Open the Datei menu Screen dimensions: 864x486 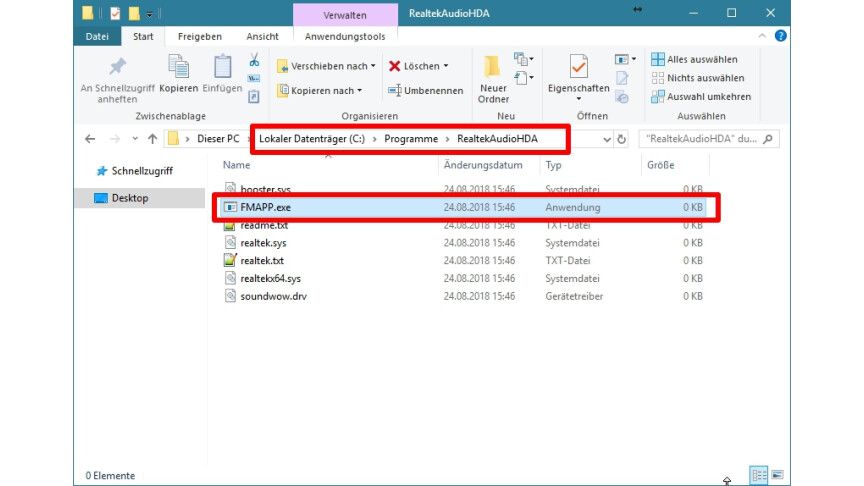pyautogui.click(x=97, y=36)
